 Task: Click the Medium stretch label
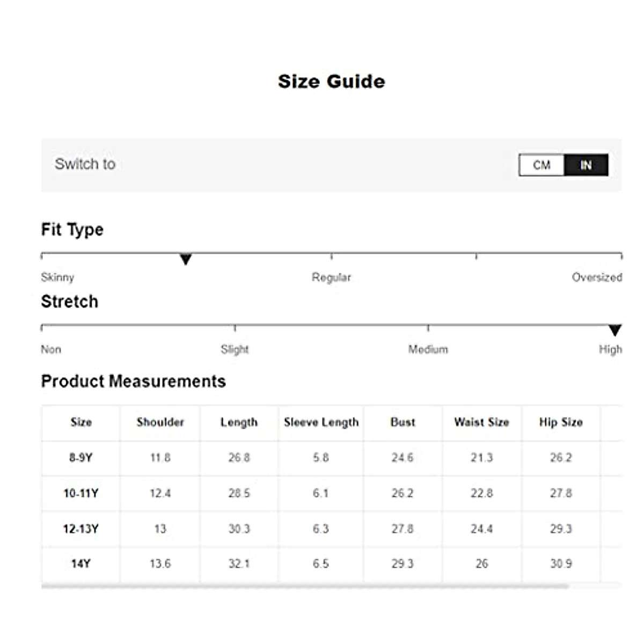click(428, 349)
